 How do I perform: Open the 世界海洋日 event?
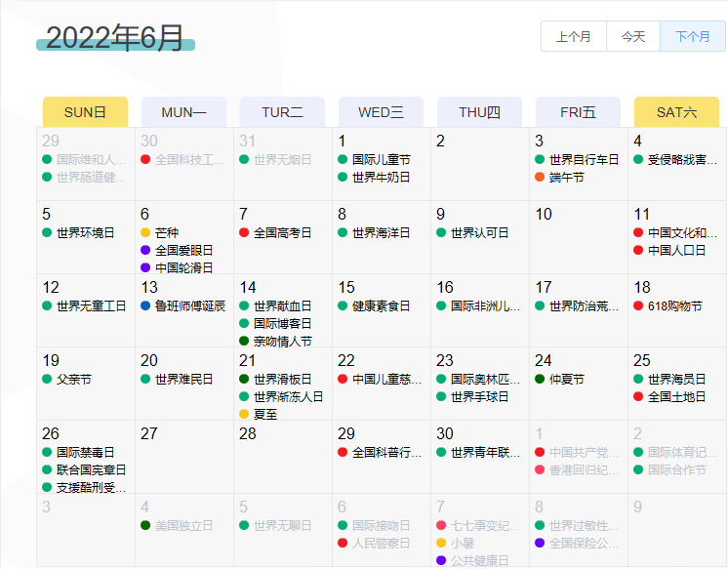pos(375,232)
